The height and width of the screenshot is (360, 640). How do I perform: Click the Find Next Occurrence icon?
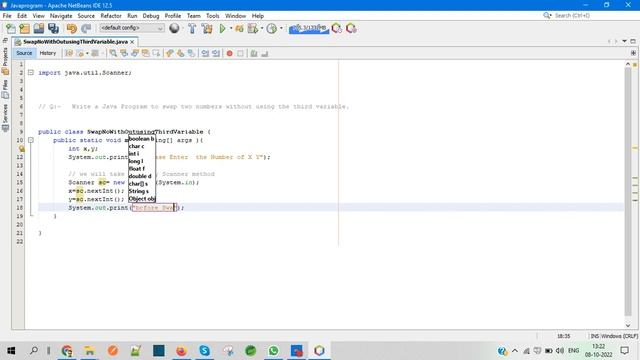coord(135,53)
